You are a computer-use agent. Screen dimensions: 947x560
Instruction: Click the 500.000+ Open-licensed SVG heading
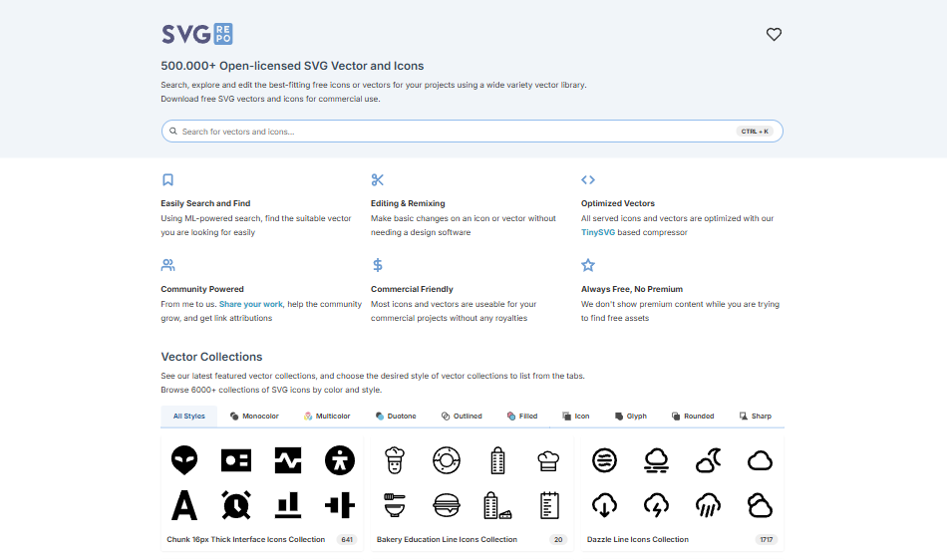tap(292, 66)
